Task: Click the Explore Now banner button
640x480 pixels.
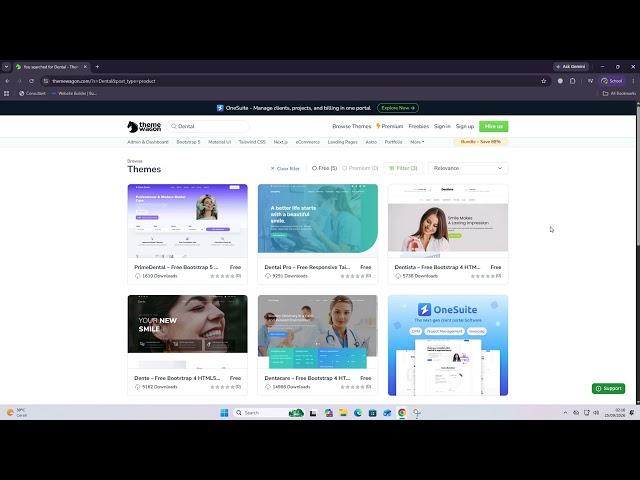Action: pyautogui.click(x=398, y=108)
